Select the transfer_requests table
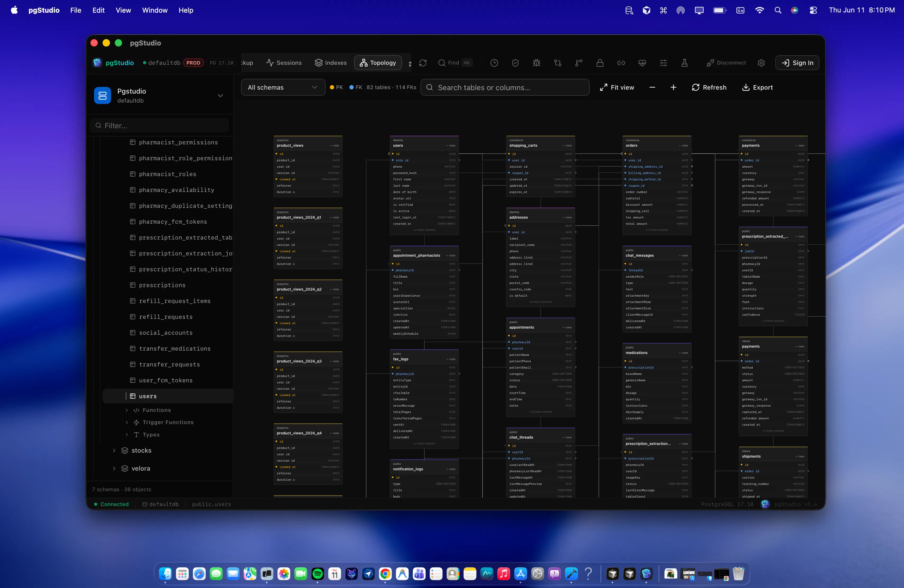The image size is (904, 588). point(165,364)
